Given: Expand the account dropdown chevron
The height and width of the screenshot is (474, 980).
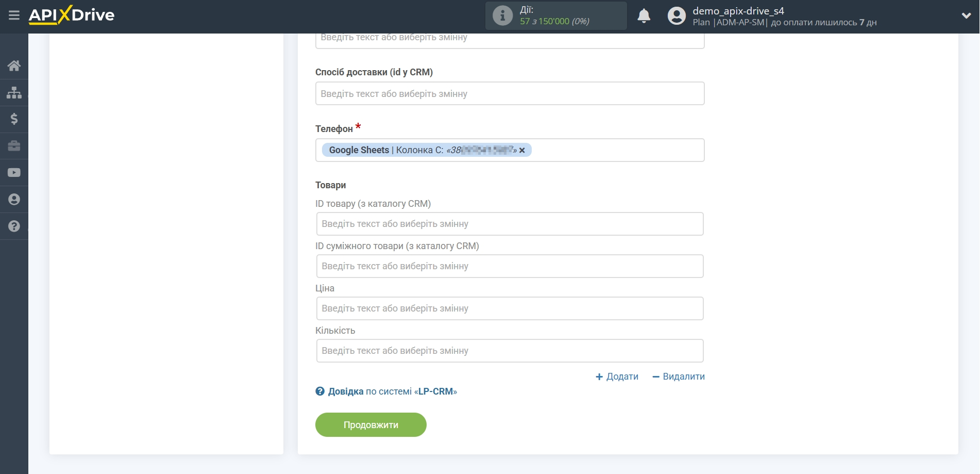Looking at the screenshot, I should click(966, 16).
